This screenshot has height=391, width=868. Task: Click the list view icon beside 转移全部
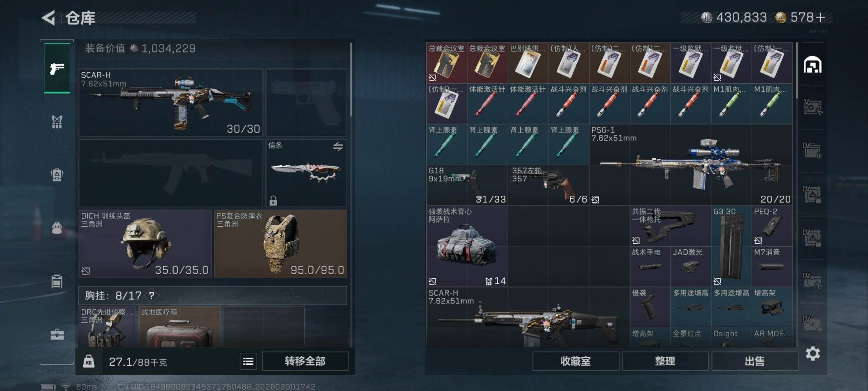pyautogui.click(x=248, y=361)
